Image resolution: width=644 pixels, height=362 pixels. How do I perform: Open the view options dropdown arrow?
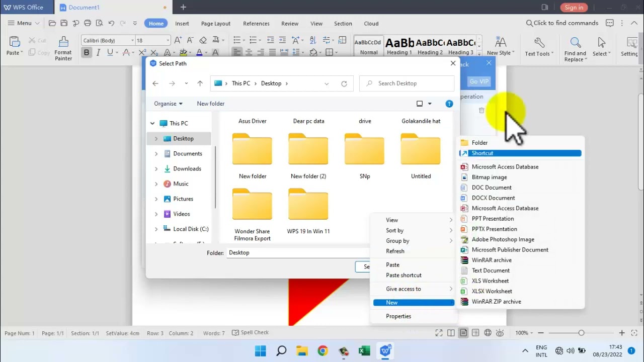tap(430, 104)
